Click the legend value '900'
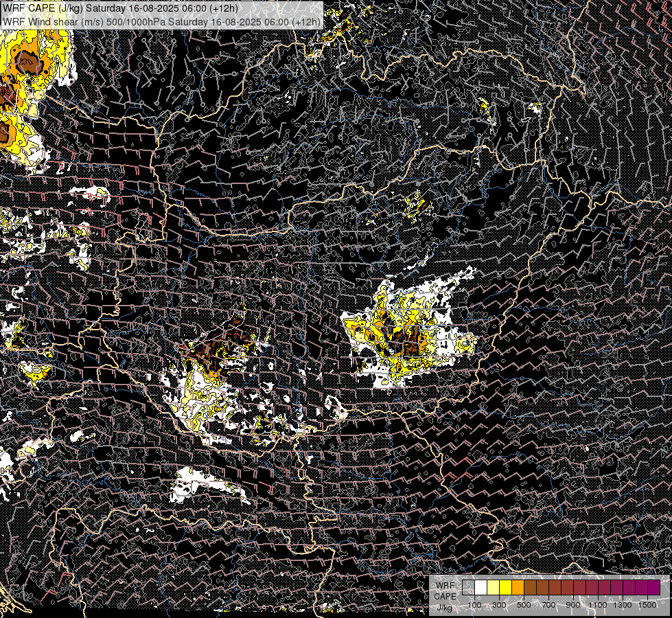This screenshot has height=618, width=672. pyautogui.click(x=573, y=605)
